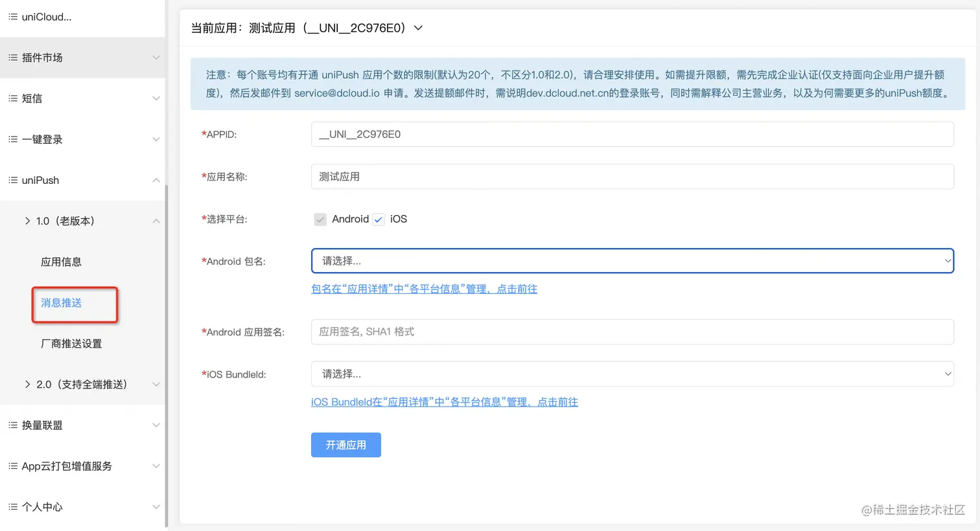
Task: Click the *iOS BundleId: label
Action: pyautogui.click(x=234, y=374)
